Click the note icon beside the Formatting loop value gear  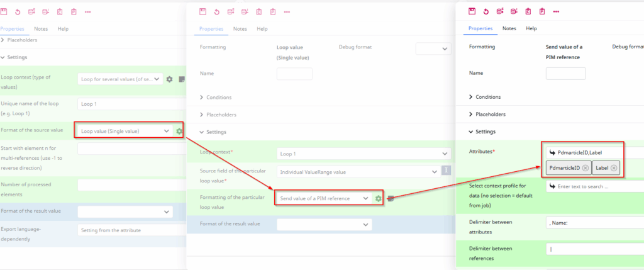pyautogui.click(x=391, y=198)
